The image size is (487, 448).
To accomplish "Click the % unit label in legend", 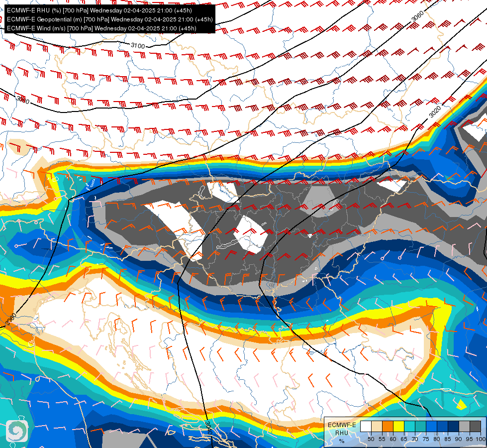I will [x=342, y=441].
